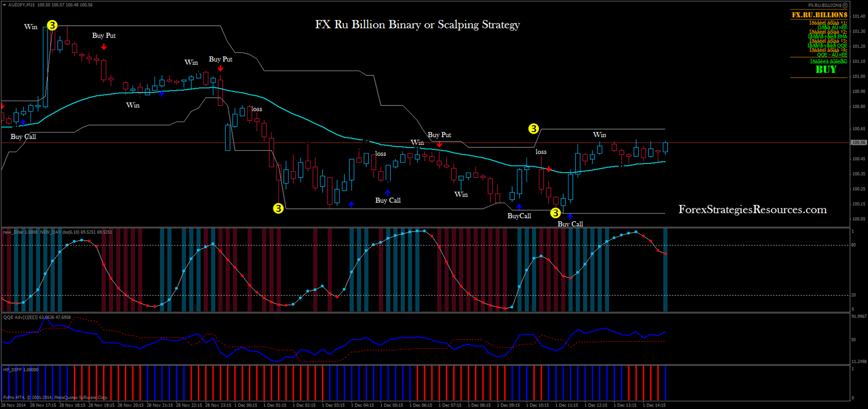Screen dimensions: 868x409
Task: Click price scale value 100.80
Action: coord(858,107)
